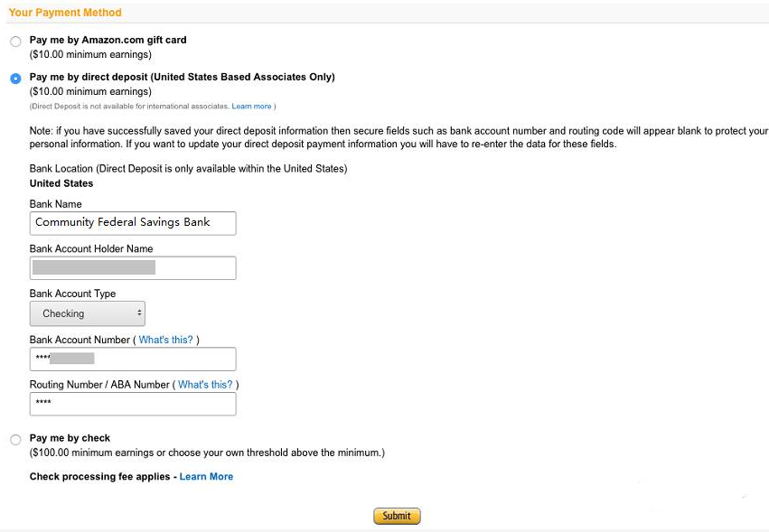Click the 'Pay me by direct deposit' label text
This screenshot has height=532, width=769.
tap(182, 77)
